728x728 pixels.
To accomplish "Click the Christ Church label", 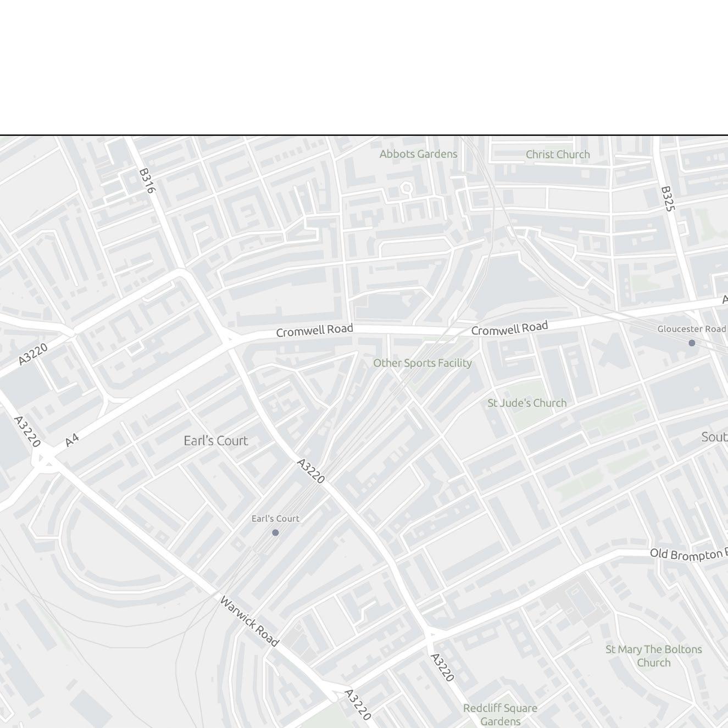I will [558, 154].
